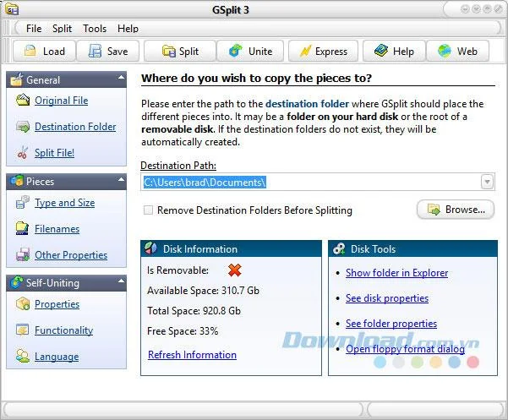This screenshot has width=508, height=420.
Task: Click the Available Space: 310.7 Gb text
Action: coord(203,291)
